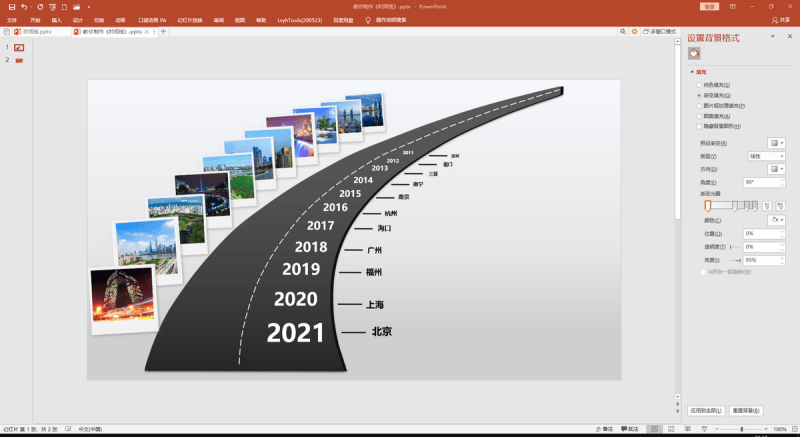Open the 颜色 color picker dropdown
Viewport: 800px width, 437px height.
[775, 220]
